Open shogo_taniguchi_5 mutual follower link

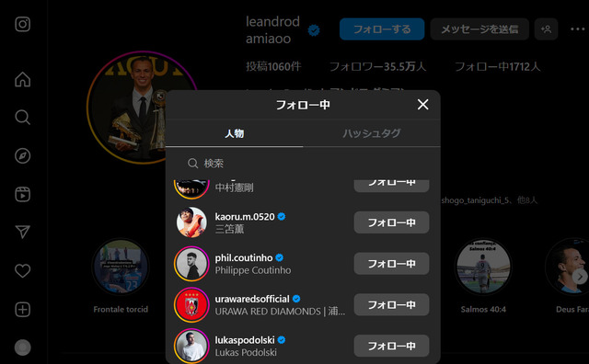475,200
